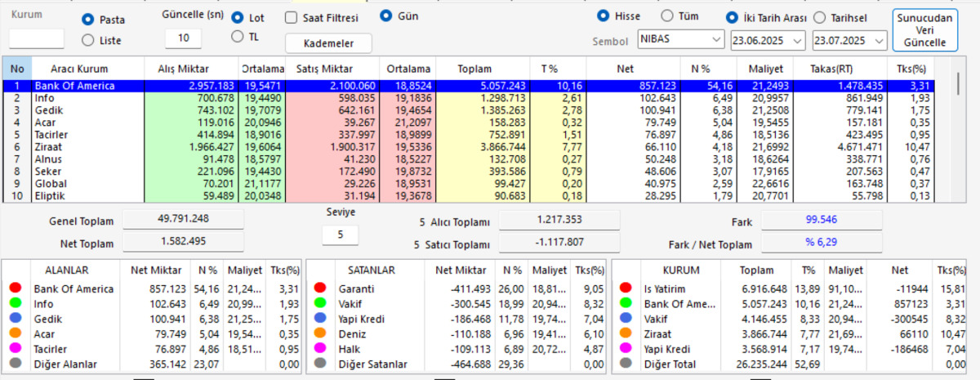980x380 pixels.
Task: Click the Güncelle (sn) field showing 10
Action: coord(183,38)
